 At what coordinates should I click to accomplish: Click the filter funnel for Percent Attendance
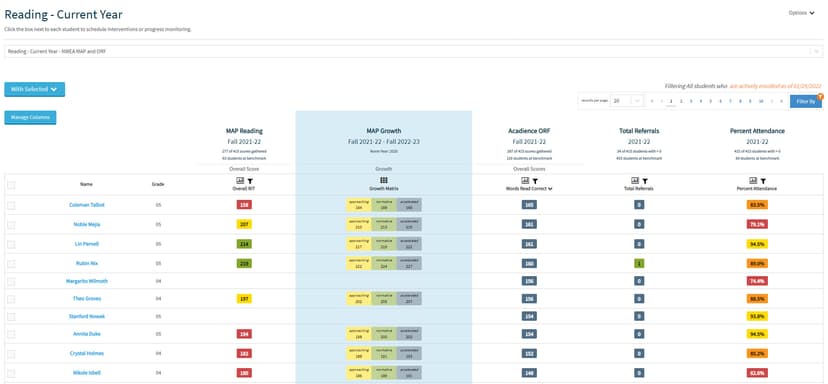click(763, 181)
